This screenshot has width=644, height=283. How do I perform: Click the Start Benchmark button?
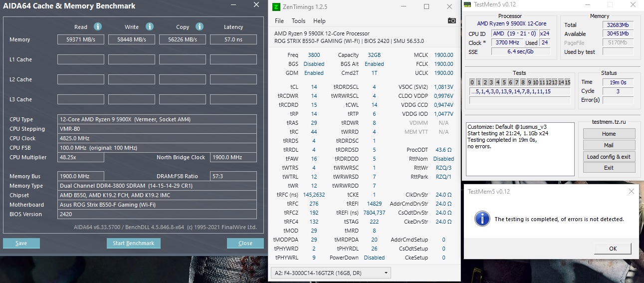coord(133,243)
